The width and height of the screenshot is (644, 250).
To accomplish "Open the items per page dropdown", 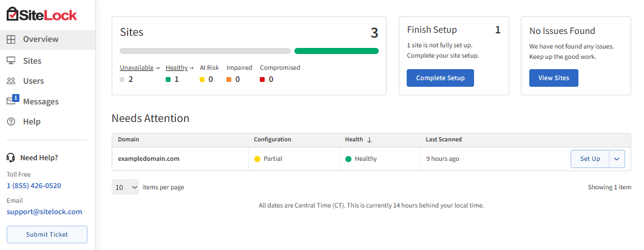I will point(126,187).
